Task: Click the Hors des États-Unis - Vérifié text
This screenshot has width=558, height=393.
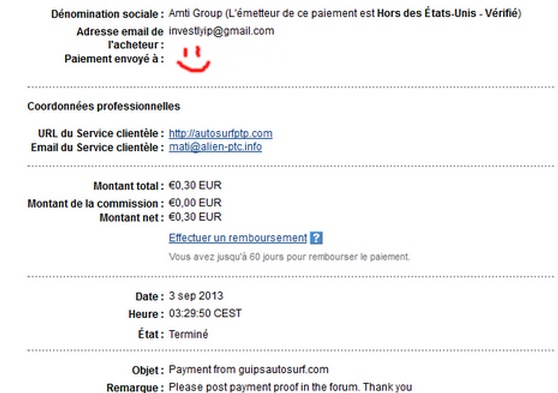Action: tap(447, 14)
